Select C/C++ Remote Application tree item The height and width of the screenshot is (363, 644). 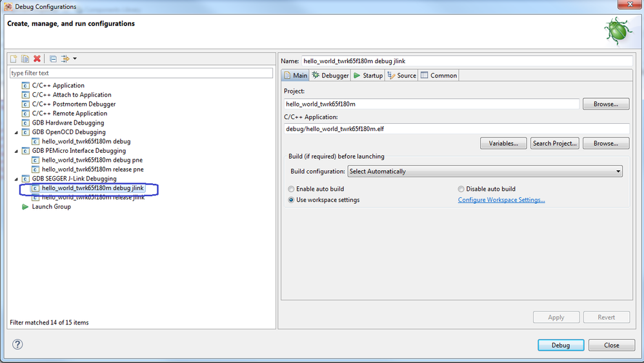(x=70, y=113)
